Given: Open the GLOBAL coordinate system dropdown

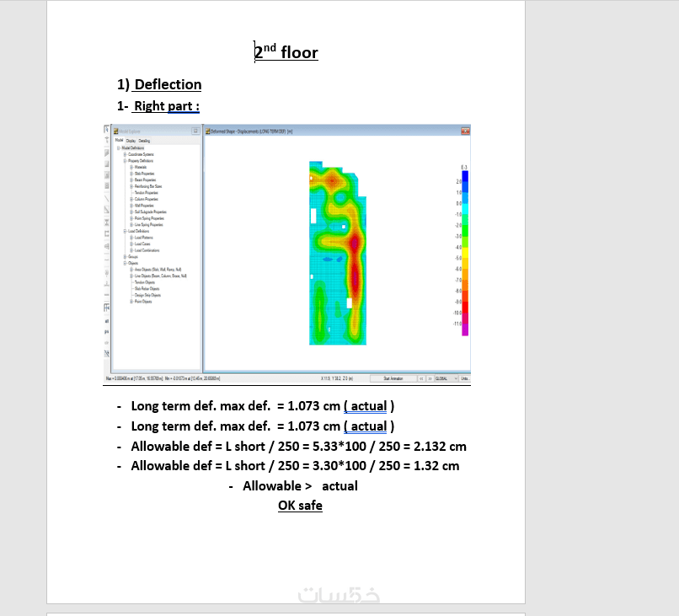Looking at the screenshot, I should point(446,378).
